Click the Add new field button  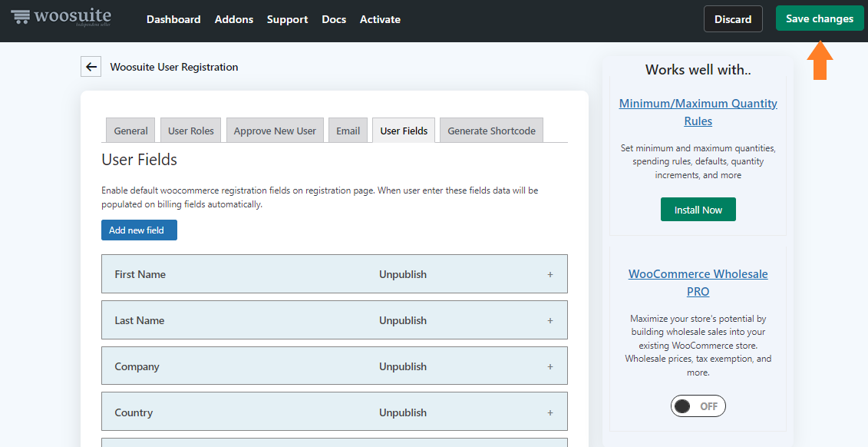point(139,230)
